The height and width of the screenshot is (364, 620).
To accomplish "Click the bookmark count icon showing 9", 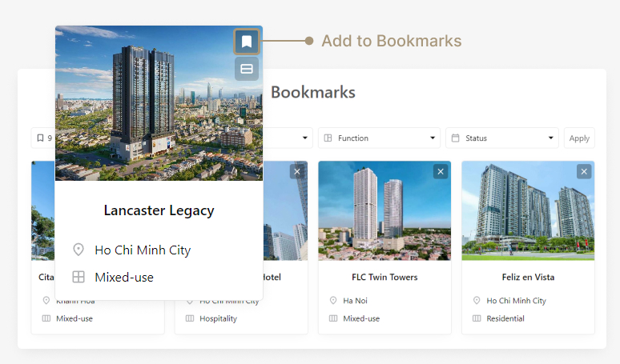I will [x=40, y=138].
